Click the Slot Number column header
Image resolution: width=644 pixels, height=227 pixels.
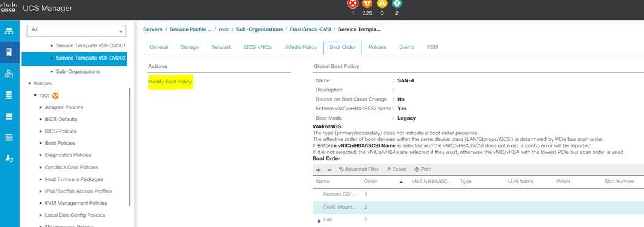620,182
